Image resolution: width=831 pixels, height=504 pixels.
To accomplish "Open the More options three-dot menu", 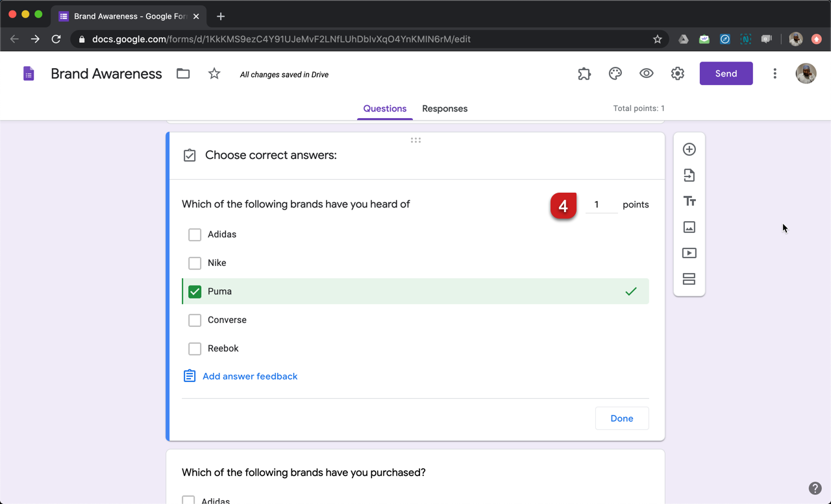I will pos(775,74).
